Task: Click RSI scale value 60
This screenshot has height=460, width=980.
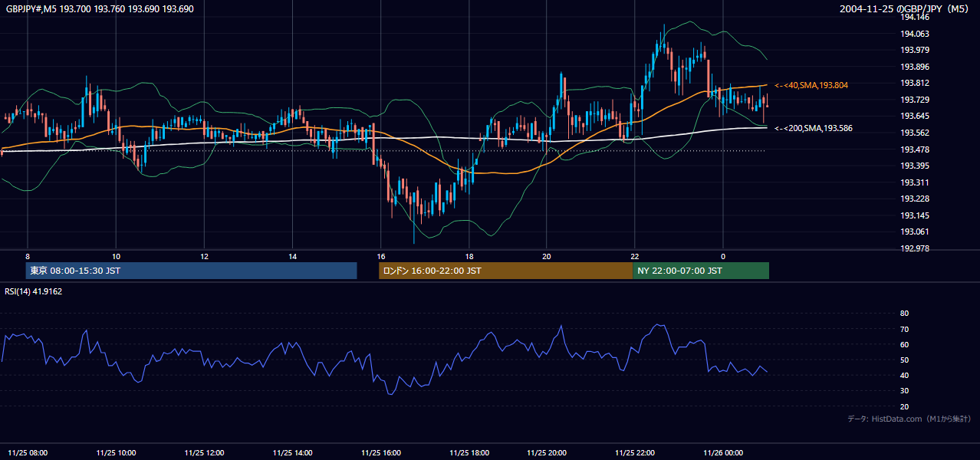Action: 904,344
